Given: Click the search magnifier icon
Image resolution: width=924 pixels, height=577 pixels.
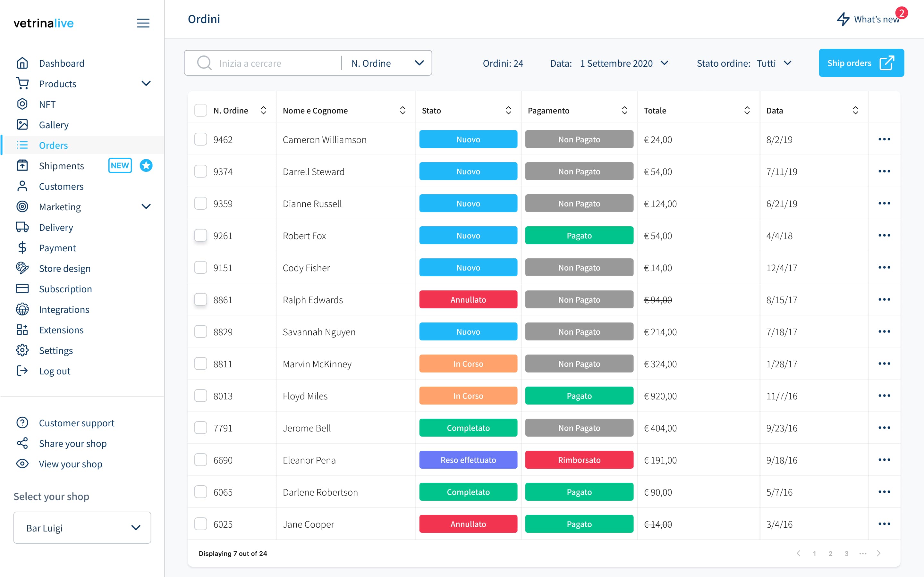Looking at the screenshot, I should click(x=204, y=63).
